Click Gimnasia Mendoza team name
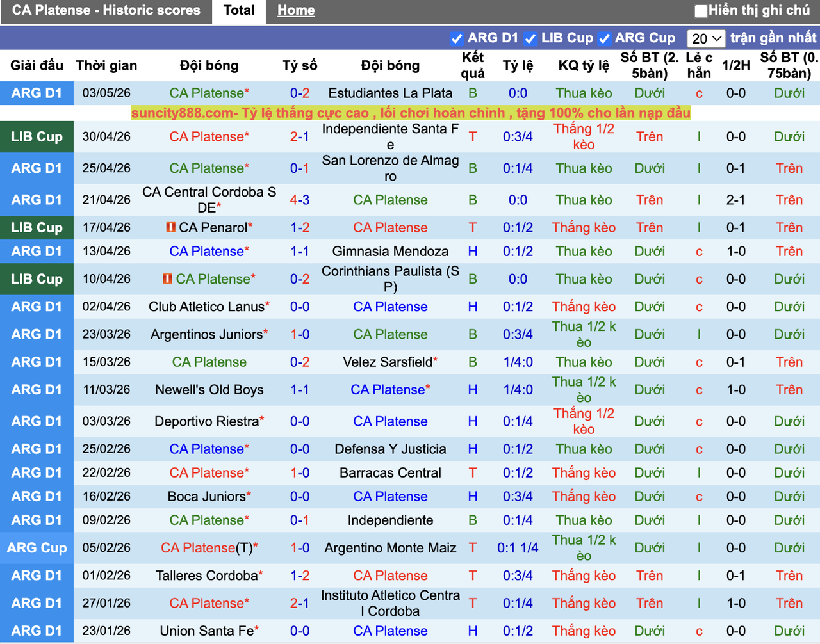The width and height of the screenshot is (820, 644). [x=390, y=251]
